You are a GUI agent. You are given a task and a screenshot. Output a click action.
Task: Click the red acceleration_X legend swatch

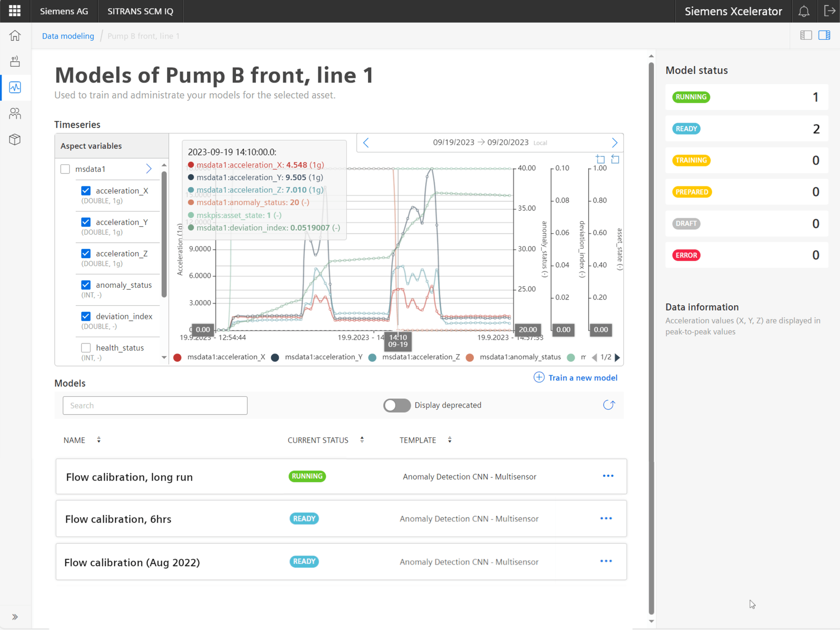tap(177, 357)
